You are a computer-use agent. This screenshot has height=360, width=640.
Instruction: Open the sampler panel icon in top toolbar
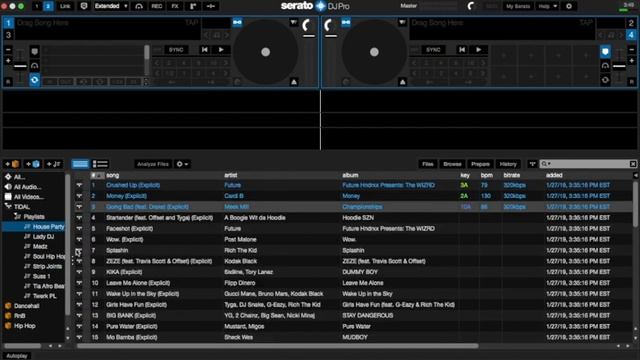[x=193, y=6]
